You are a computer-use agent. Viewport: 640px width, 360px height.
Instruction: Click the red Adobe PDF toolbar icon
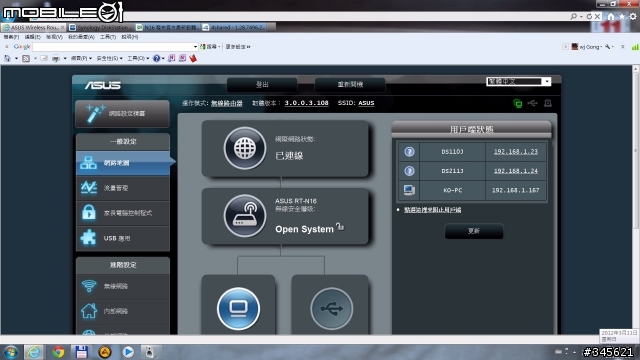tap(193, 58)
